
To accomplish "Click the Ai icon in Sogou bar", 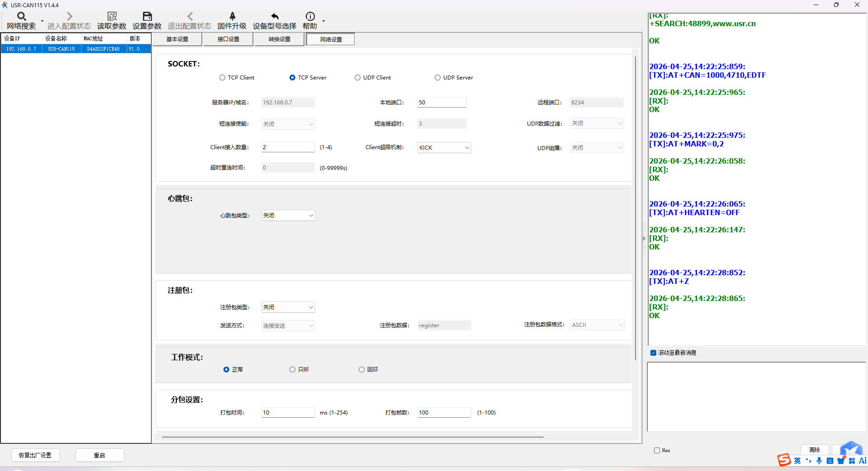I will (x=863, y=461).
